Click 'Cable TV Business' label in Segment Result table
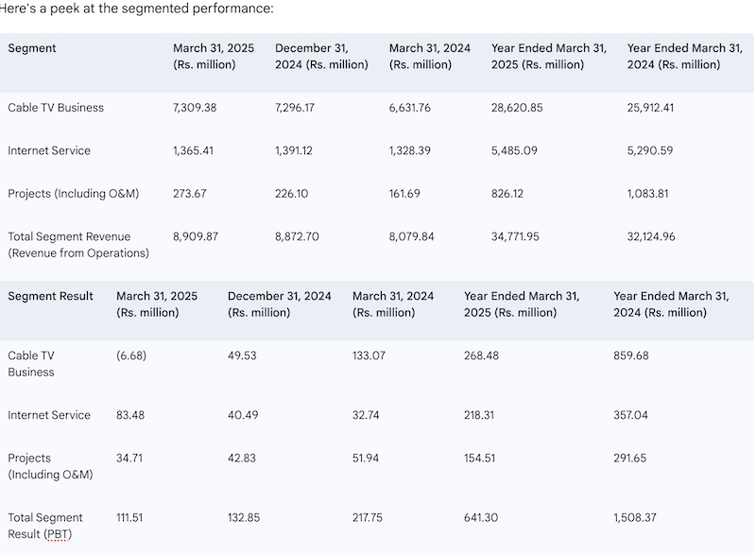Image resolution: width=756 pixels, height=555 pixels. (31, 364)
